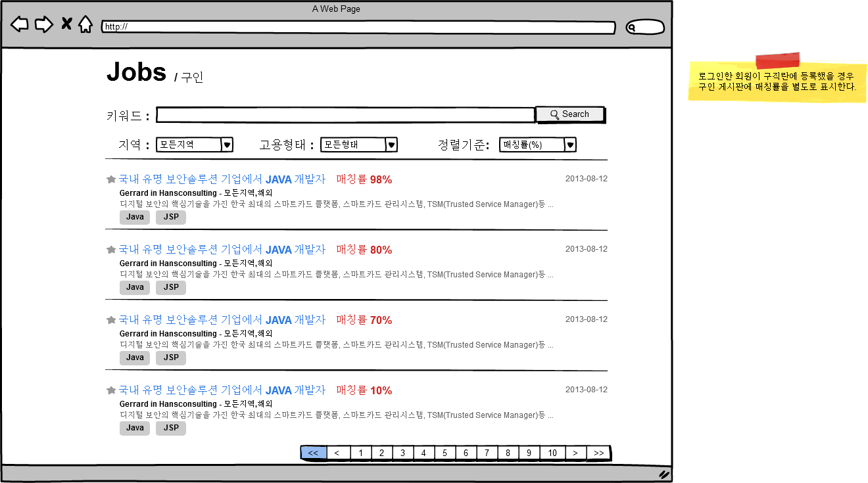Jump to last page with >> button
868x483 pixels.
pos(598,453)
